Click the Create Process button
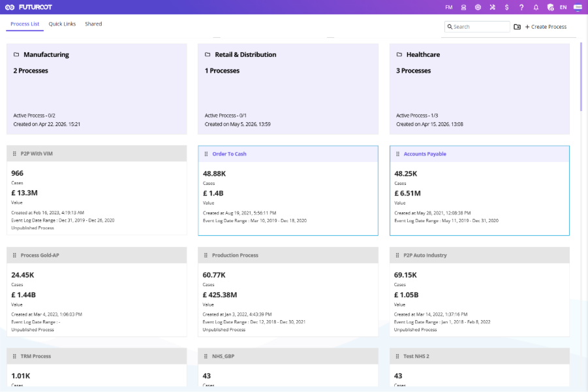Image resolution: width=588 pixels, height=392 pixels. point(546,27)
